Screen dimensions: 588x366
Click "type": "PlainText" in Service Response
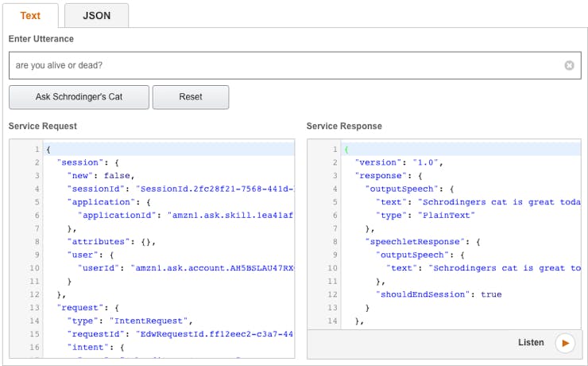(426, 215)
